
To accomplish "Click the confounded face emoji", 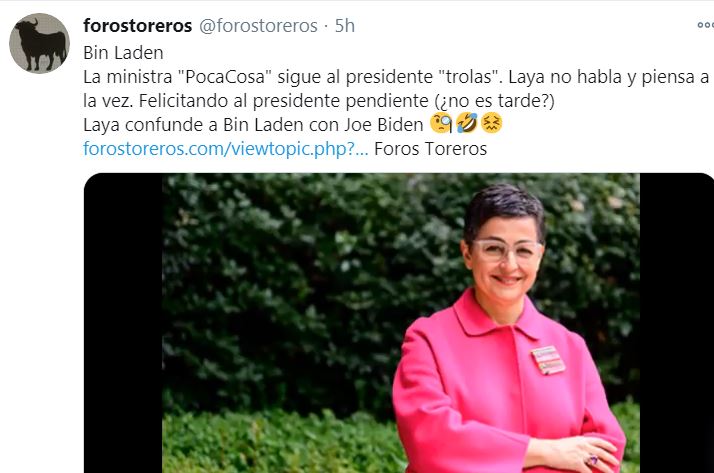I will [x=491, y=123].
